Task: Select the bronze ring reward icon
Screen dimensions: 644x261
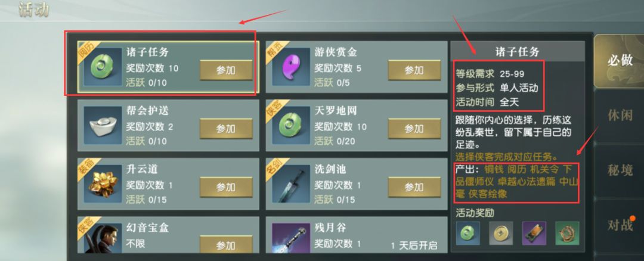Action: (x=567, y=234)
